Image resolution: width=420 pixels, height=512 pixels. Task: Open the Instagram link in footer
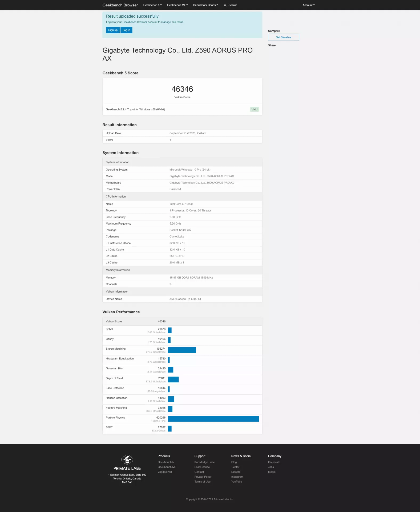click(237, 477)
